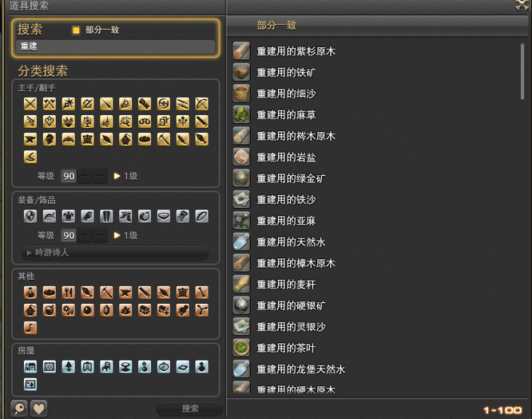532x419 pixels.
Task: Open the 吟游诗人 job dropdown
Action: point(115,253)
